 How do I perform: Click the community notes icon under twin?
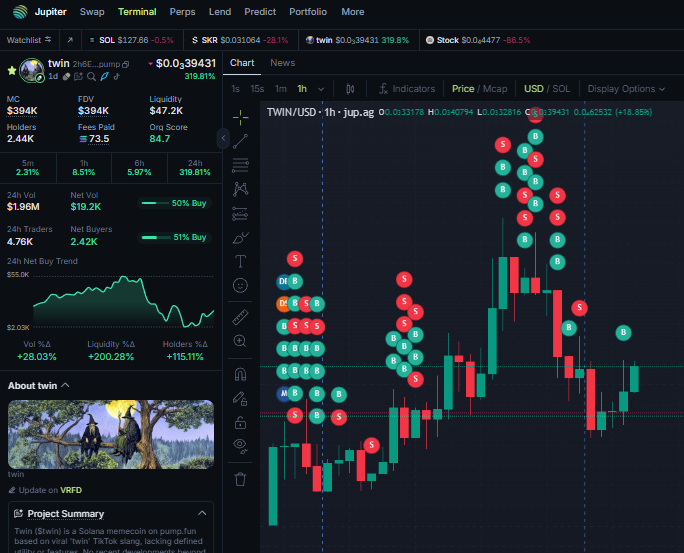point(79,77)
